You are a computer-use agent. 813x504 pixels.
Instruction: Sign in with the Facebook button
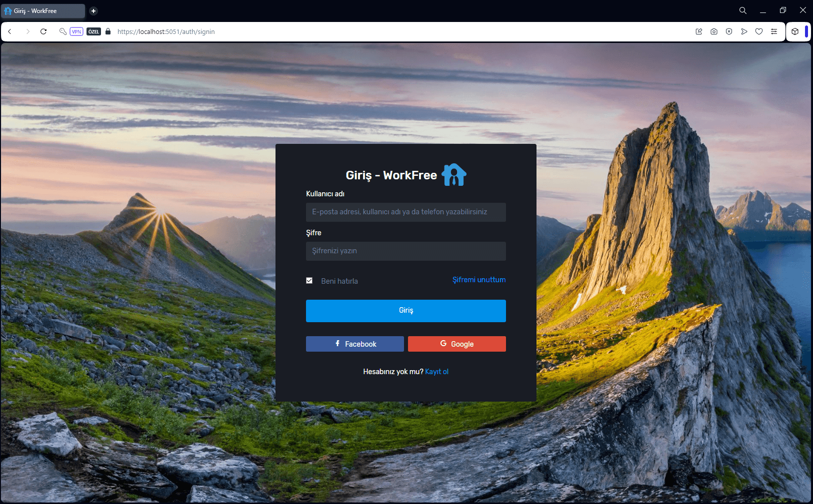355,344
